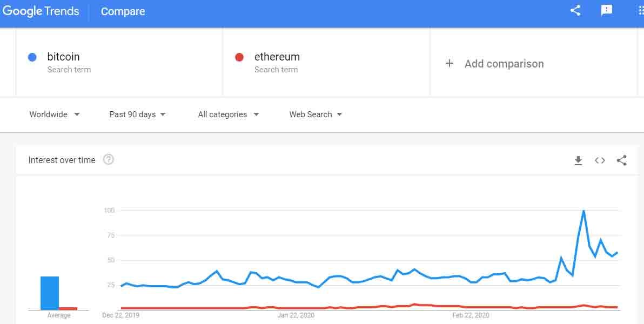644x324 pixels.
Task: Click the bitcoin peak at 100
Action: click(x=583, y=211)
